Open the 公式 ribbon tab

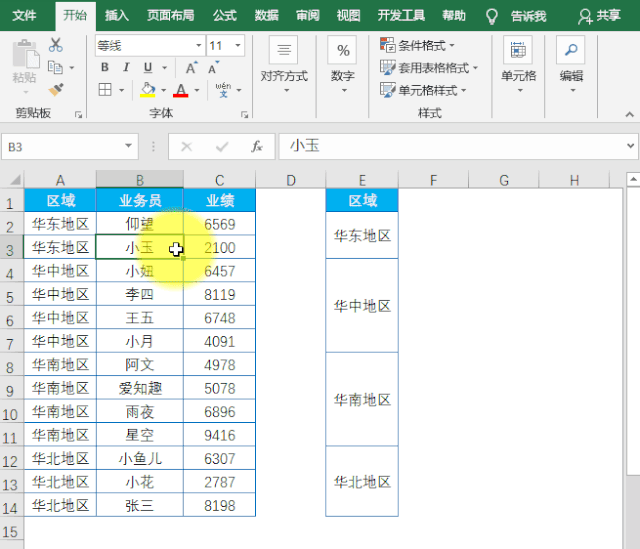225,16
